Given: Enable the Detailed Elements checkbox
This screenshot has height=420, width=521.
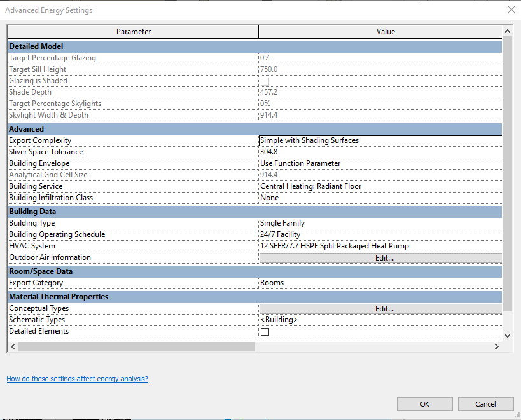Looking at the screenshot, I should click(x=265, y=331).
